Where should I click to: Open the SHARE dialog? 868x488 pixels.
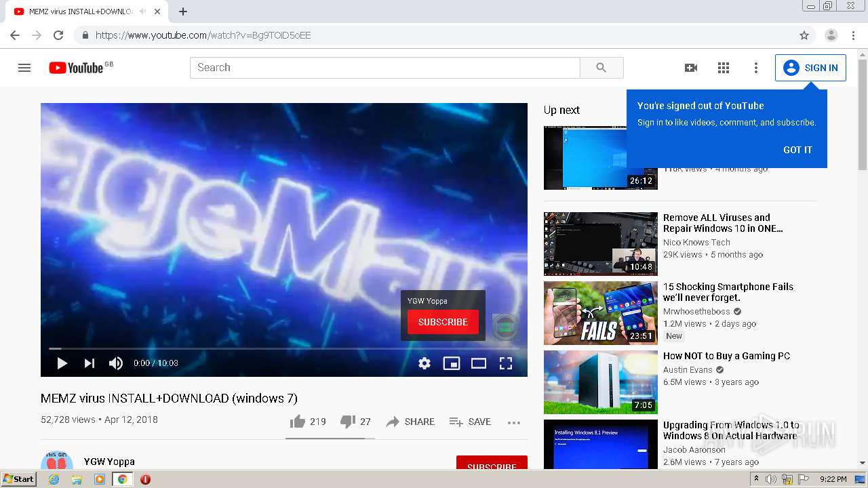click(x=410, y=422)
